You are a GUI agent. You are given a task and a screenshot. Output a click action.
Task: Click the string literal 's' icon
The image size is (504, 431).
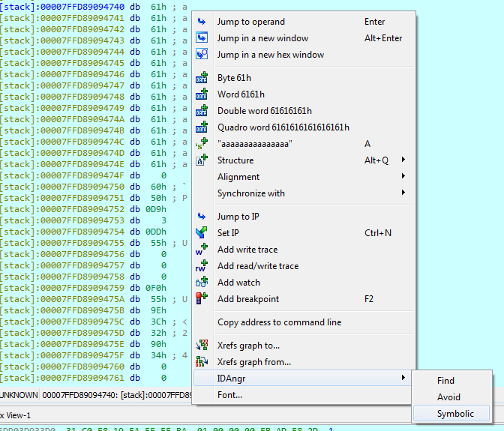pos(202,144)
